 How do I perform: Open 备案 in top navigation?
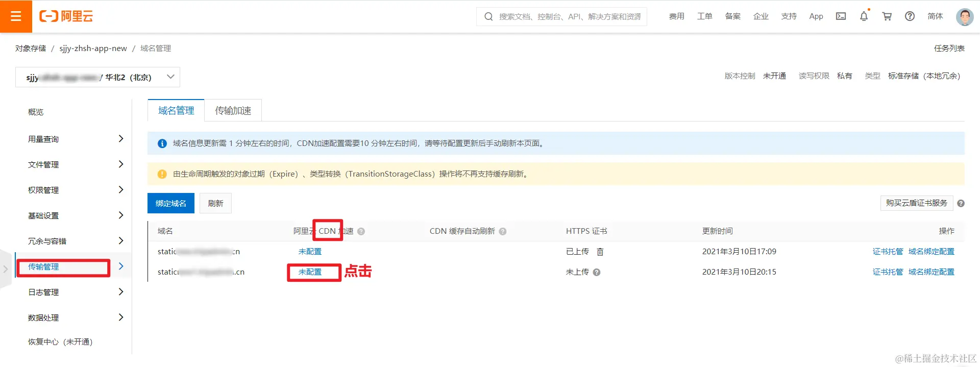733,16
